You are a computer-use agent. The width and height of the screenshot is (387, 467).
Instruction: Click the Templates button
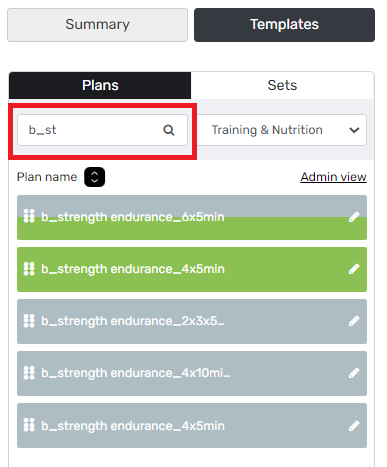tap(284, 25)
